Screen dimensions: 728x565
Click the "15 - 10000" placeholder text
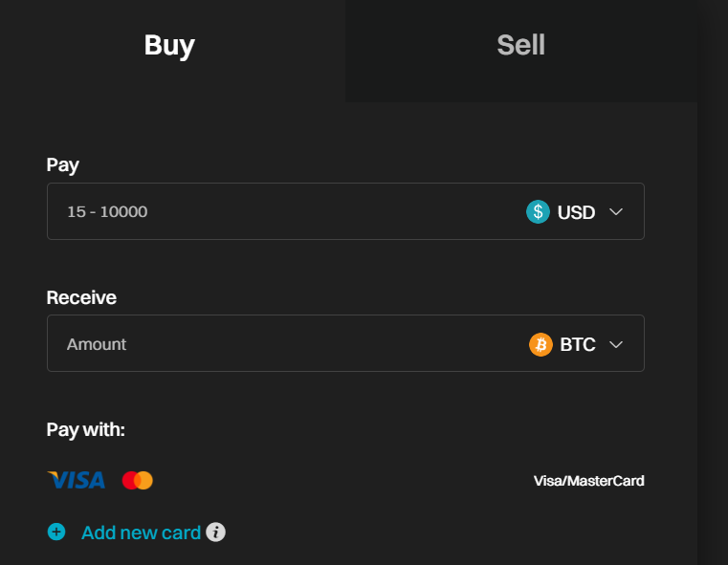pos(107,212)
